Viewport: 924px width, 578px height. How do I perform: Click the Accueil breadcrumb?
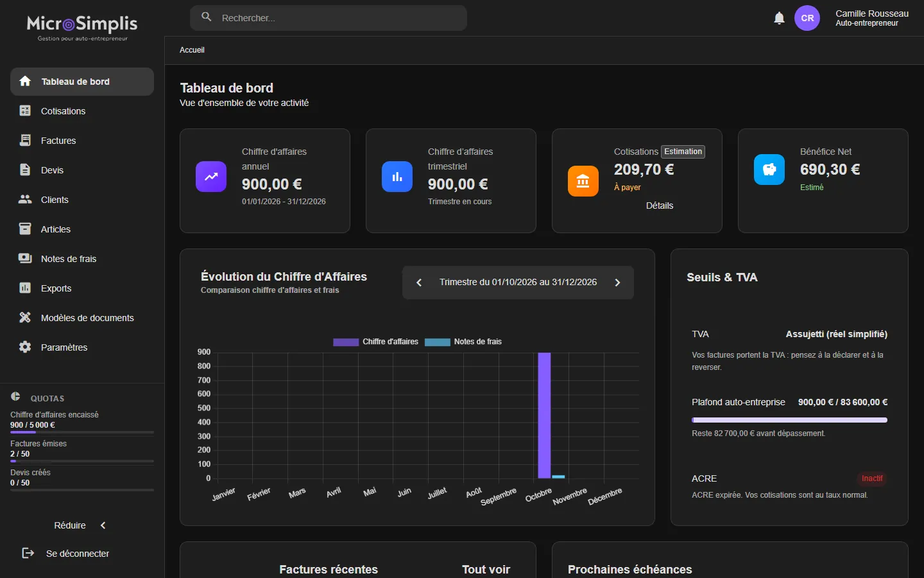[192, 50]
